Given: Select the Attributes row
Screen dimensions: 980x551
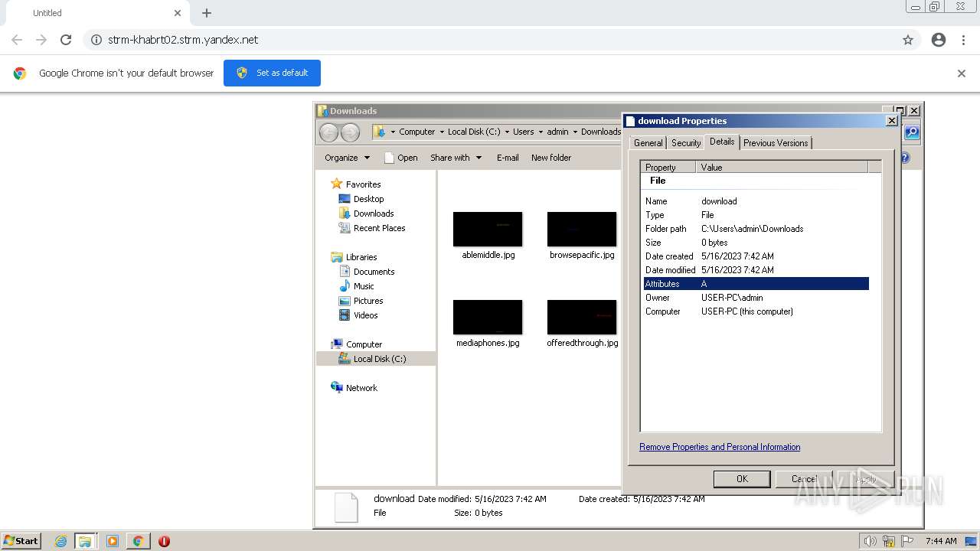Looking at the screenshot, I should point(756,284).
